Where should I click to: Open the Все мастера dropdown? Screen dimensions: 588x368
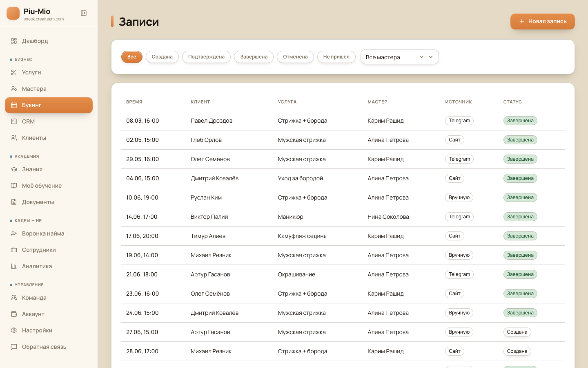pyautogui.click(x=399, y=57)
